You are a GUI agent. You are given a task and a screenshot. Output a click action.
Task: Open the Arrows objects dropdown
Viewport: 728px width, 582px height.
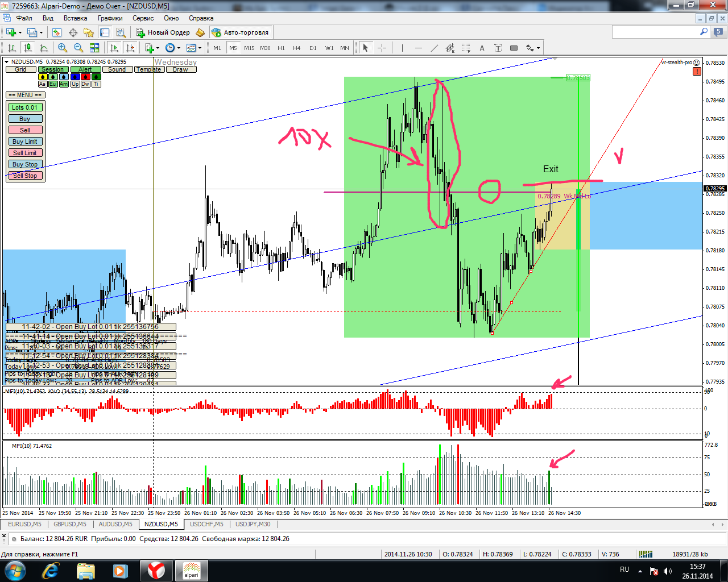click(533, 48)
